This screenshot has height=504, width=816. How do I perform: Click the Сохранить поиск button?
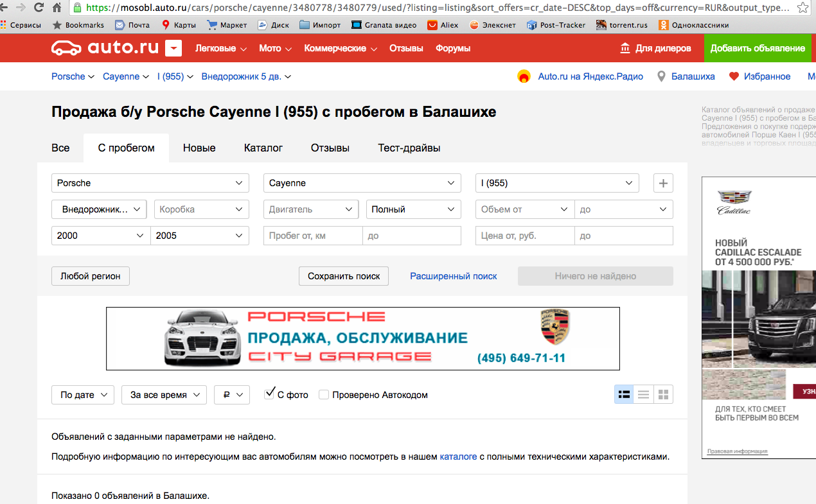point(344,276)
